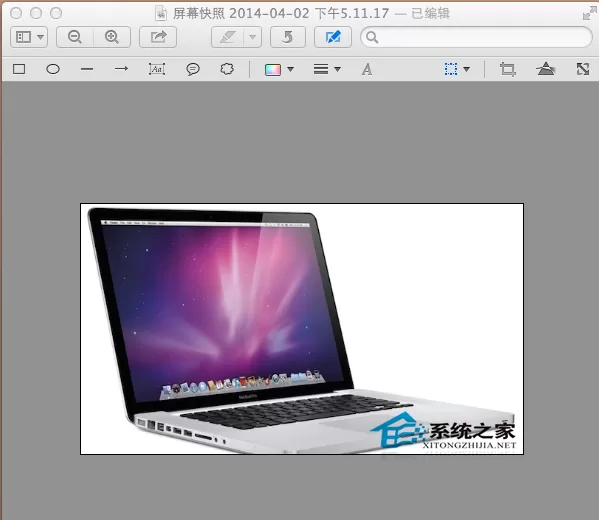The image size is (599, 520).
Task: Click the window title text
Action: tap(281, 14)
